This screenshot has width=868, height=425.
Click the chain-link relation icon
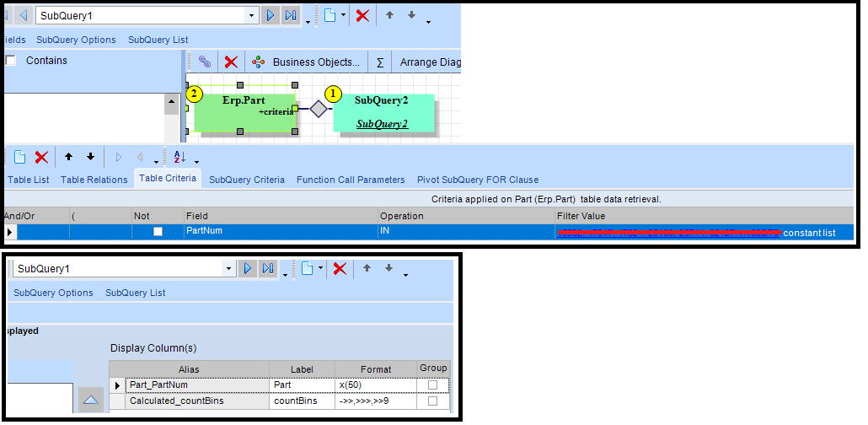205,62
